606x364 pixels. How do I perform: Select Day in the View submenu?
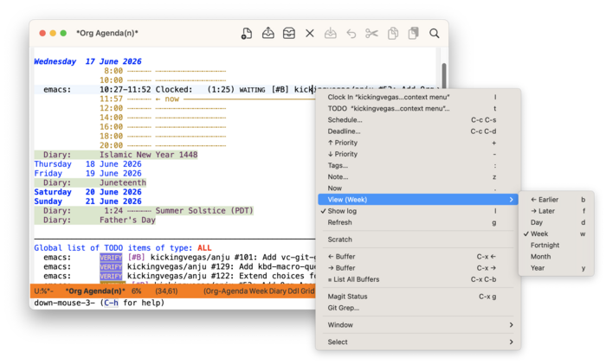(x=556, y=222)
